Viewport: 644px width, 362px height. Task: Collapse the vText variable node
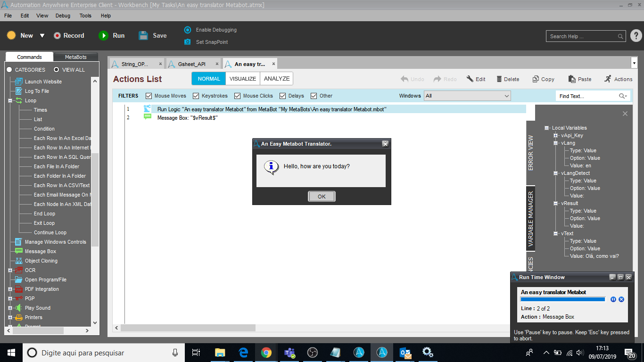click(556, 233)
